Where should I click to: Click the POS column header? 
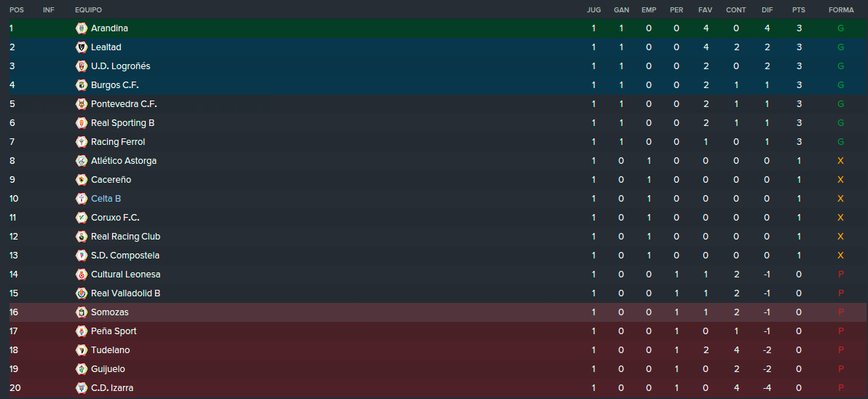[x=17, y=10]
